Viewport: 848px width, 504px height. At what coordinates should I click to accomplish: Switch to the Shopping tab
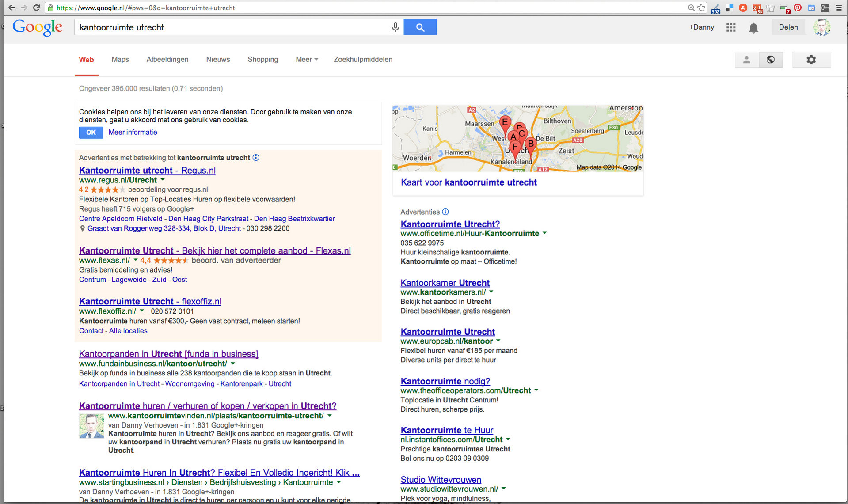click(x=263, y=60)
